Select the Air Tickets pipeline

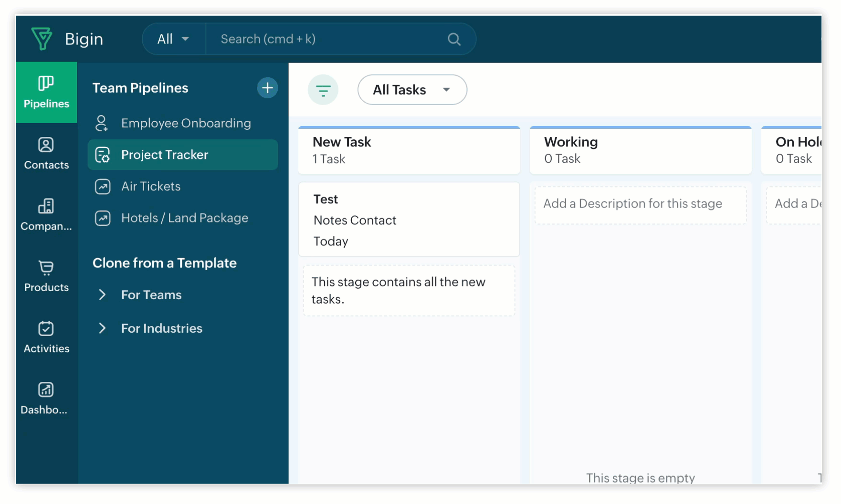pyautogui.click(x=183, y=186)
